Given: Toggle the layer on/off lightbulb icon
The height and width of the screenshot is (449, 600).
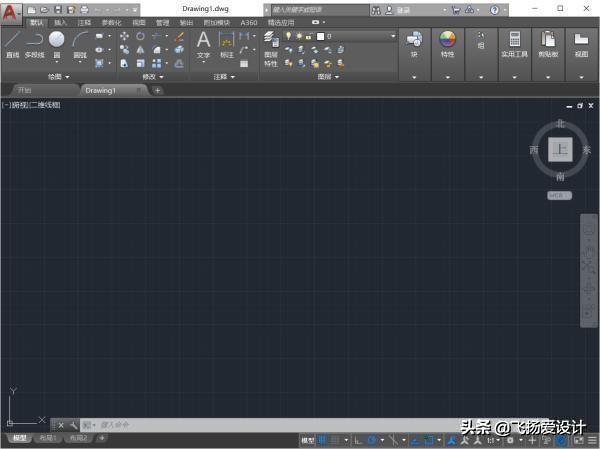Looking at the screenshot, I should (x=288, y=36).
